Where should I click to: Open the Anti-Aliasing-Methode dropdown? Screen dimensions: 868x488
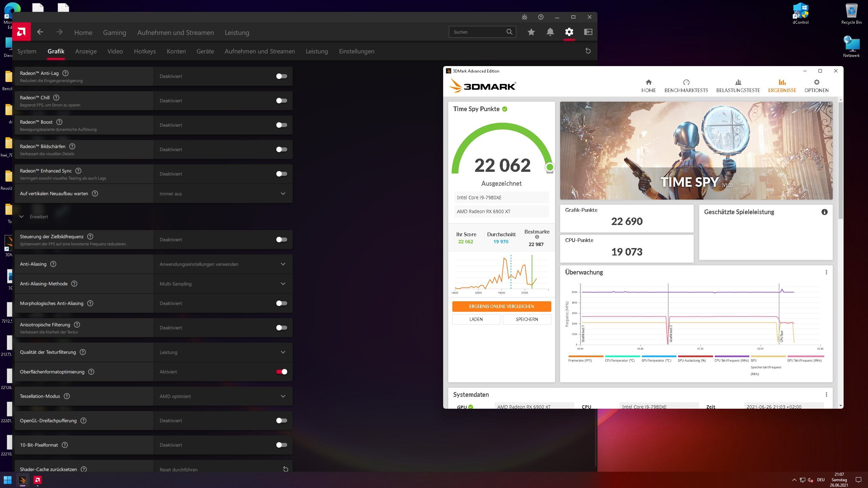[x=223, y=284]
